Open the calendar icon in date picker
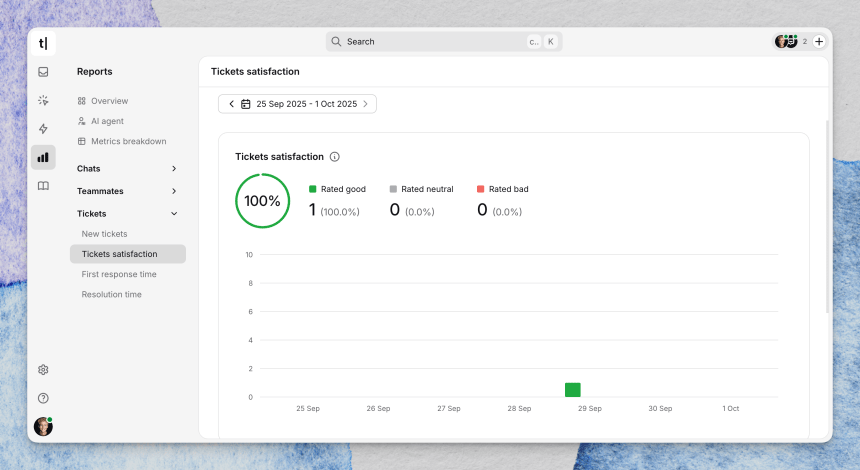This screenshot has width=860, height=470. point(246,104)
